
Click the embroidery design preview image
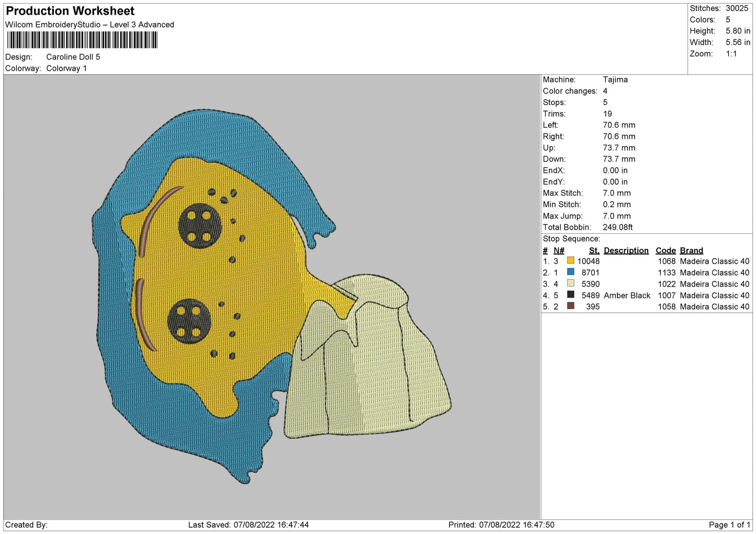pyautogui.click(x=272, y=297)
